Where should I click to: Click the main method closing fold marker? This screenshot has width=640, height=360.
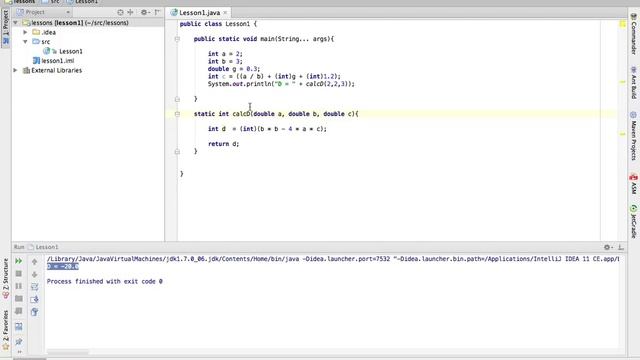pos(177,99)
